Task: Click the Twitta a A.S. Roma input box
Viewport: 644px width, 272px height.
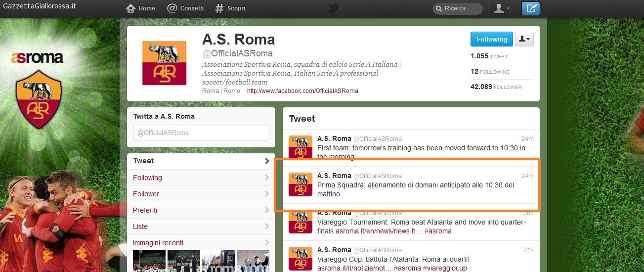Action: [x=201, y=133]
